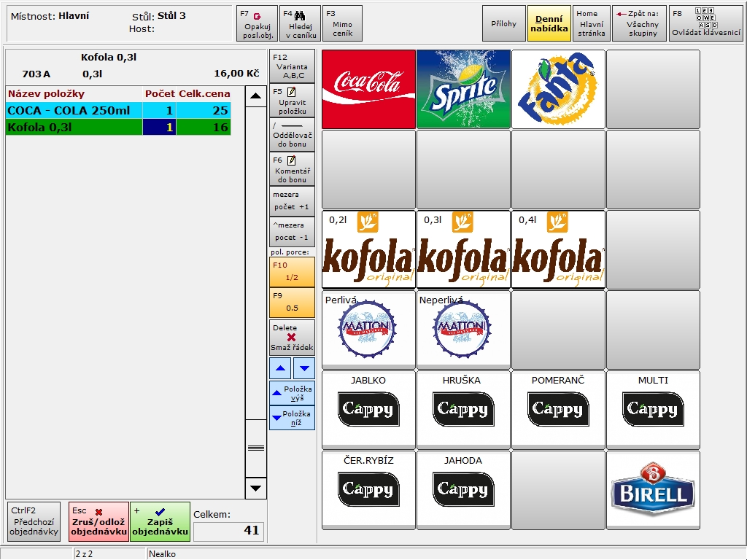
Task: Add Cappy MULTI juice
Action: pos(653,410)
